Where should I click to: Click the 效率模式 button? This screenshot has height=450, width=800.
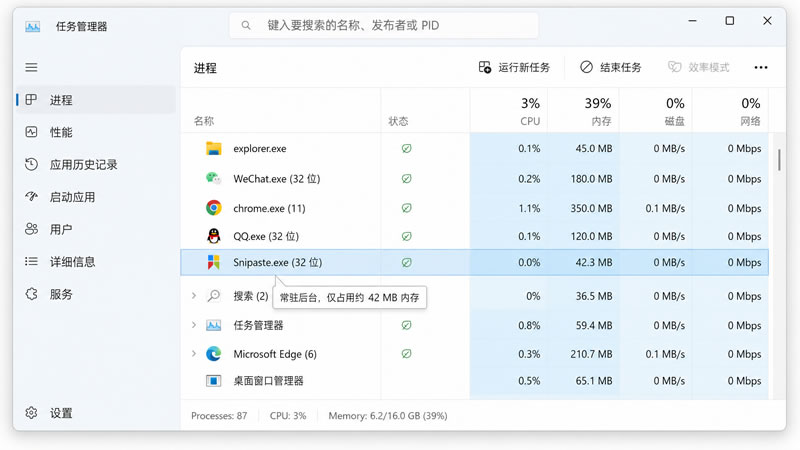click(x=699, y=67)
